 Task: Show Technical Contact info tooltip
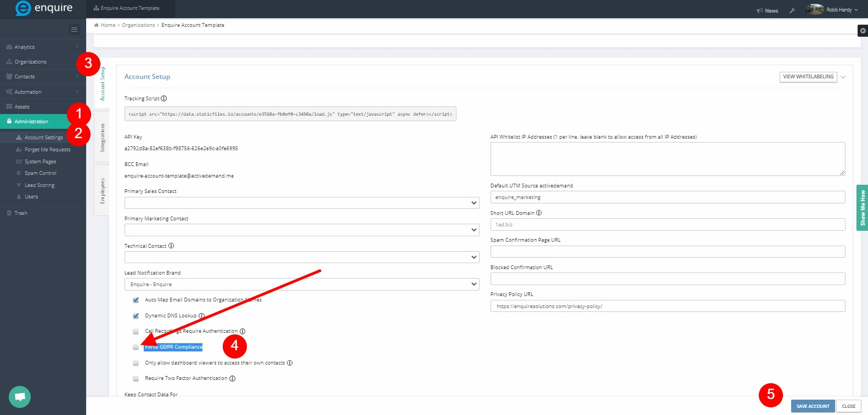(171, 246)
